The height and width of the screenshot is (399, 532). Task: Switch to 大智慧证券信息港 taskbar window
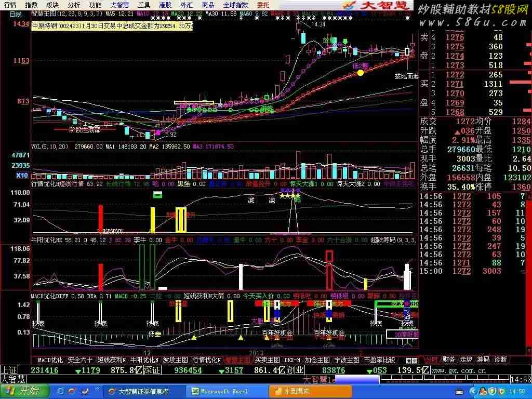pos(145,392)
